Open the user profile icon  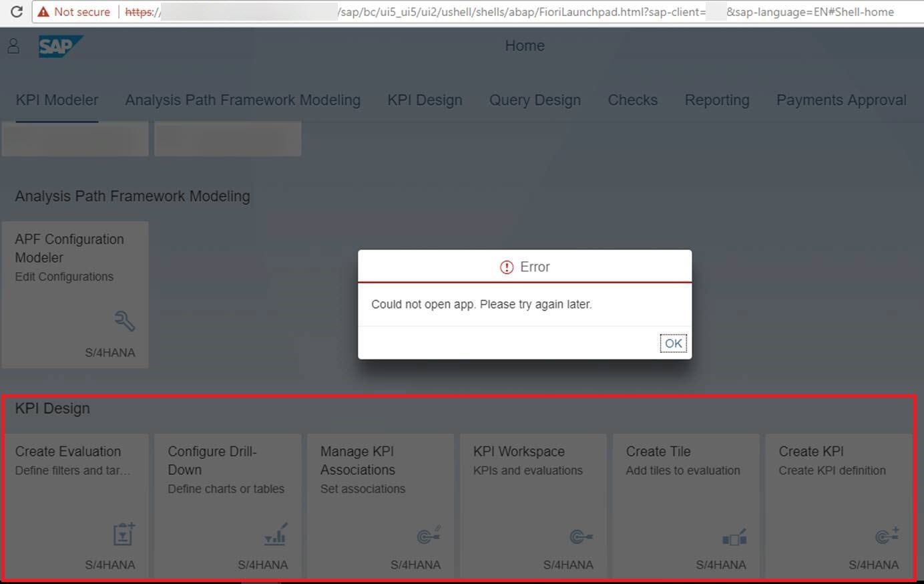[13, 46]
